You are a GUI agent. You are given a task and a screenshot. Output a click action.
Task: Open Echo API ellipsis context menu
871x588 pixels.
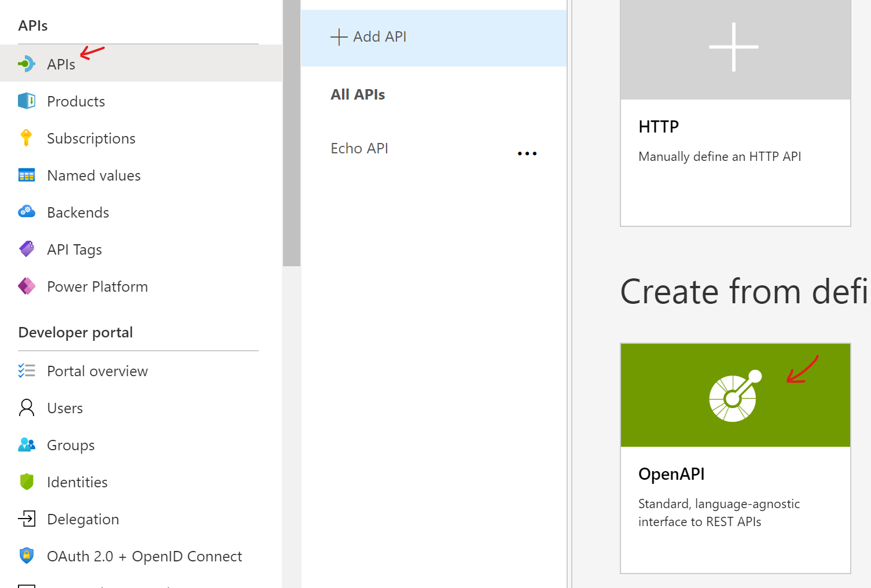[527, 153]
